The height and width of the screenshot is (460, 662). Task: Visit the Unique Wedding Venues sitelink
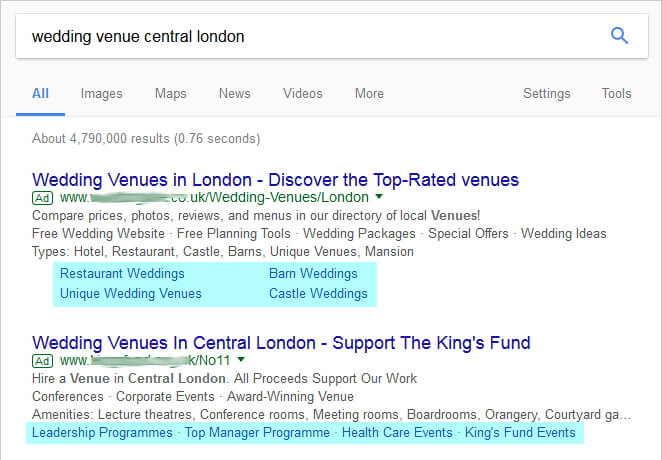(x=131, y=293)
